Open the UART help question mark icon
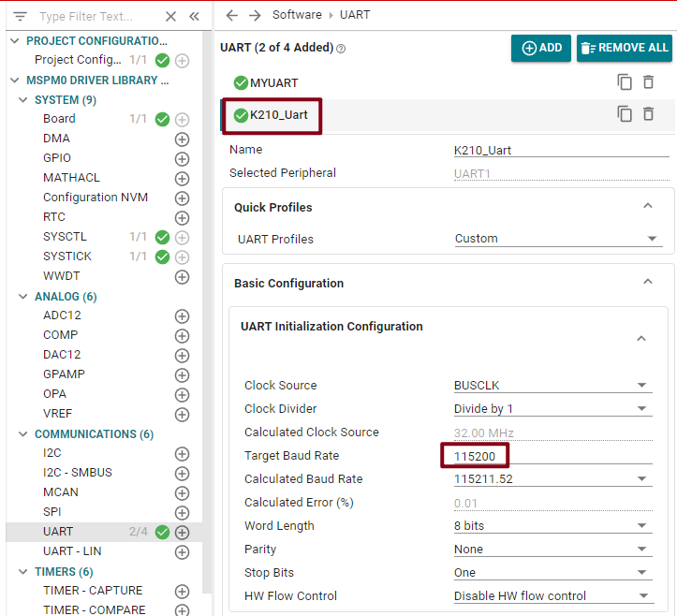677x616 pixels. pyautogui.click(x=341, y=49)
